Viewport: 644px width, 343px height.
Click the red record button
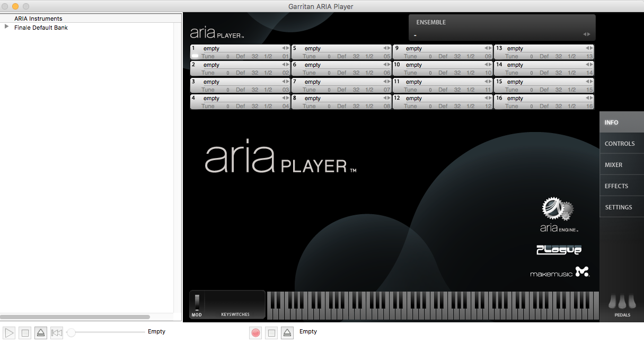click(x=256, y=333)
